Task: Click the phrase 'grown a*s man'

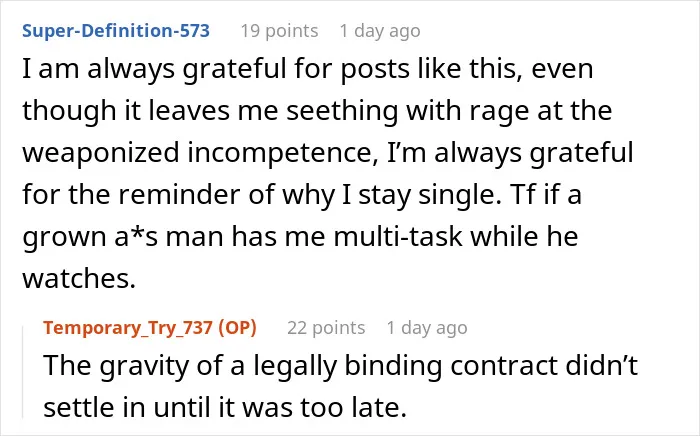Action: pos(123,237)
